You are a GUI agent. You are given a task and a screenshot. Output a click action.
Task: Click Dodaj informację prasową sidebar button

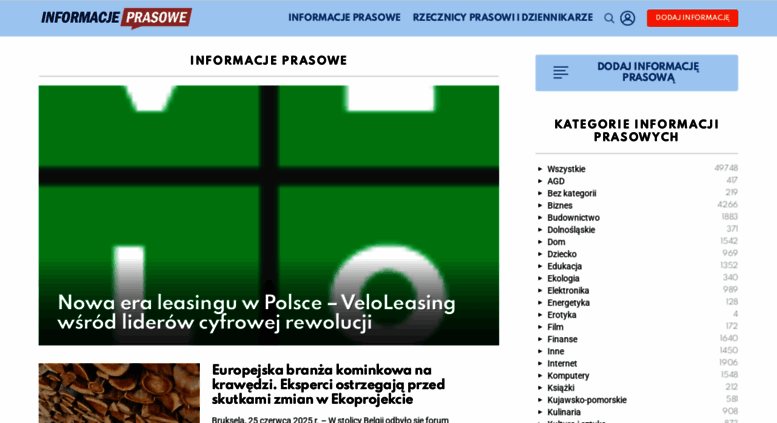tap(636, 73)
